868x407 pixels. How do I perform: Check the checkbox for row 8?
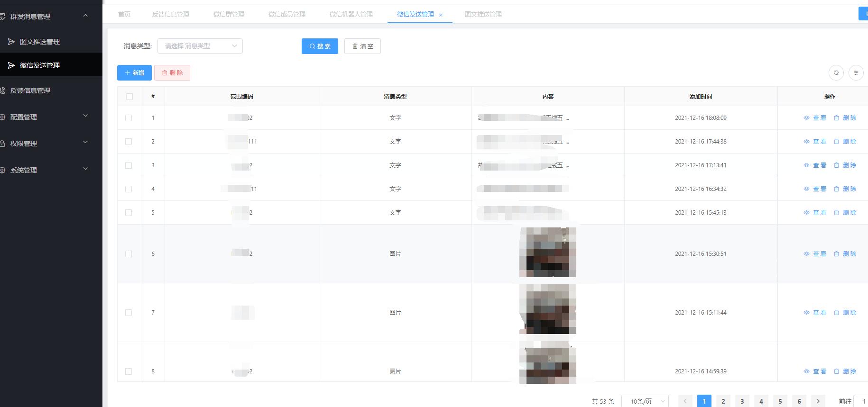tap(129, 371)
